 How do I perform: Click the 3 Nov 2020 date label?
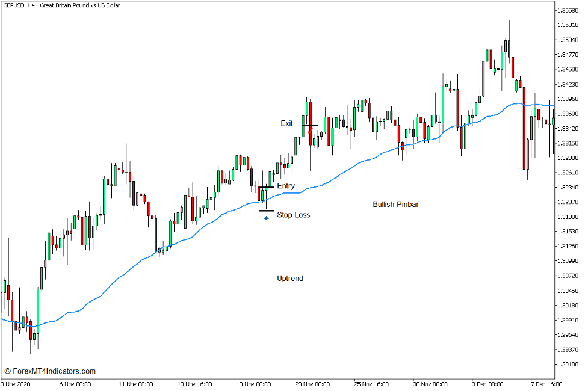pos(16,383)
